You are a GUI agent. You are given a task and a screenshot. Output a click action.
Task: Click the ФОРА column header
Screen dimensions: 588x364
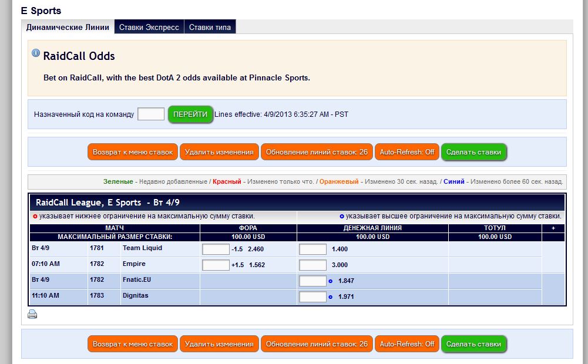pyautogui.click(x=248, y=228)
